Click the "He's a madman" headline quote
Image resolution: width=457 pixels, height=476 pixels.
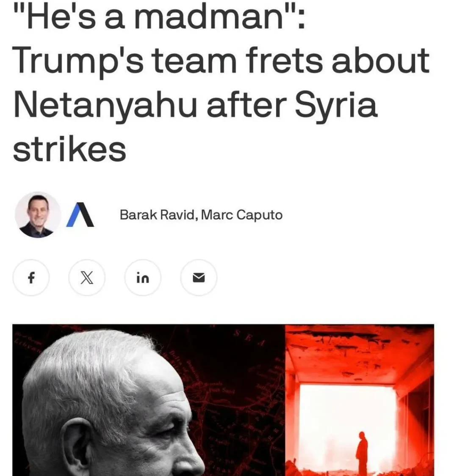tap(158, 17)
